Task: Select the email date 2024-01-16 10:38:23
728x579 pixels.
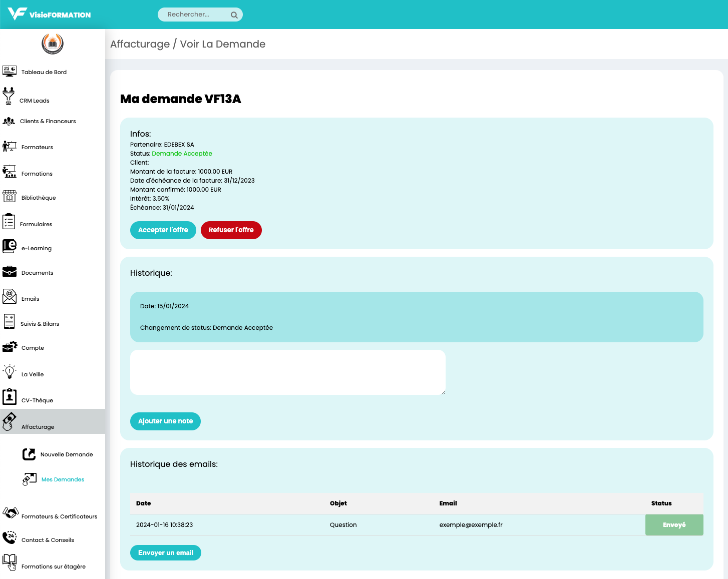Action: [x=165, y=525]
